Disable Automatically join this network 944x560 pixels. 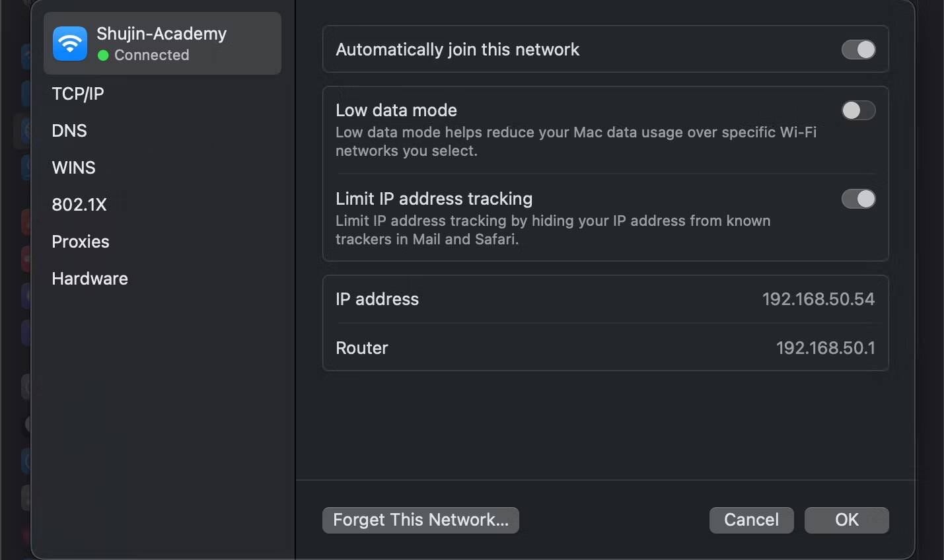(858, 50)
